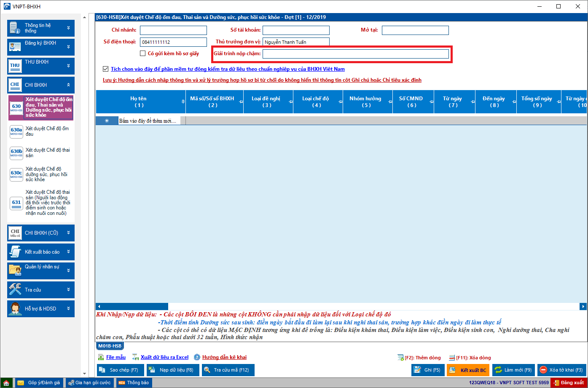Open the Hướng dẫn kê khai link
This screenshot has height=388, width=588.
click(x=224, y=357)
